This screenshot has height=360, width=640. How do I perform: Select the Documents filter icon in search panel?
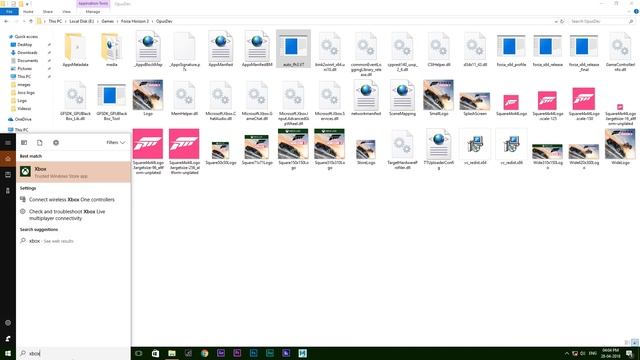(40, 142)
